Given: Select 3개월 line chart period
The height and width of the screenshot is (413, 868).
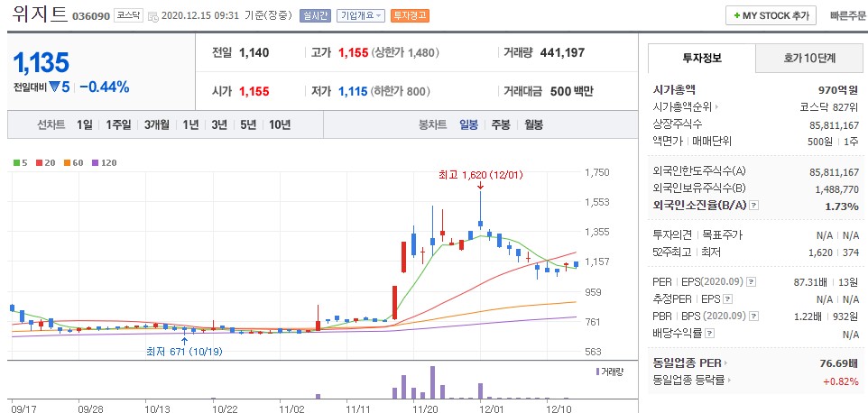Looking at the screenshot, I should pos(157,125).
